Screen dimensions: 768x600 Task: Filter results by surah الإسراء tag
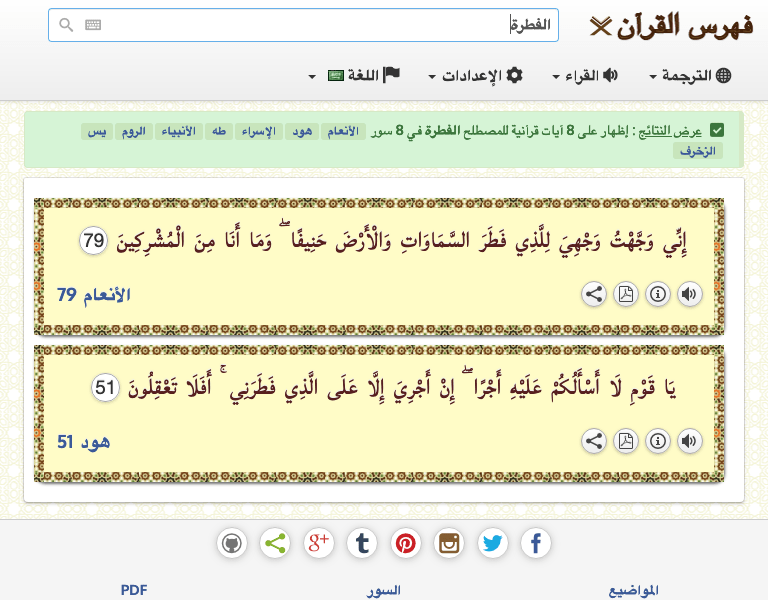pyautogui.click(x=259, y=131)
